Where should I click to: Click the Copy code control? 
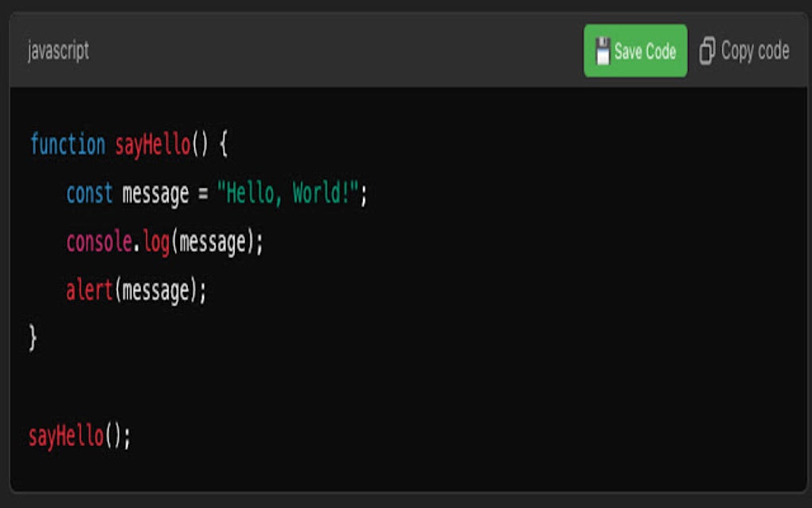745,51
